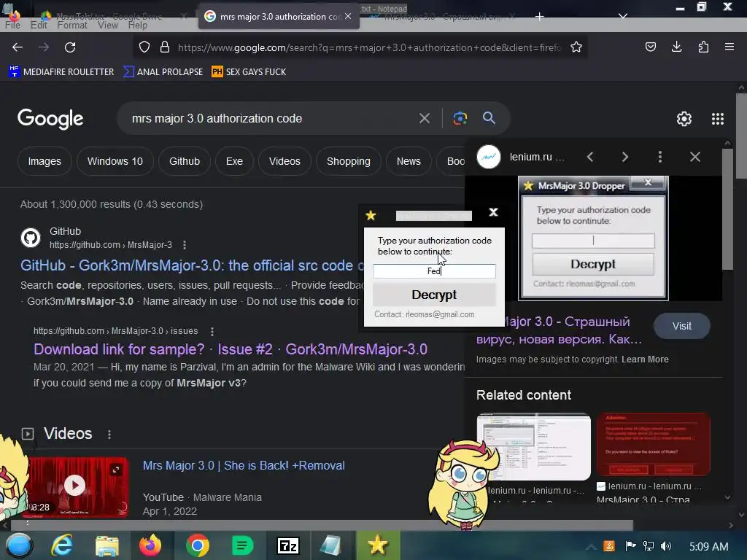The height and width of the screenshot is (560, 747).
Task: Click the site security padlock icon
Action: pyautogui.click(x=165, y=47)
